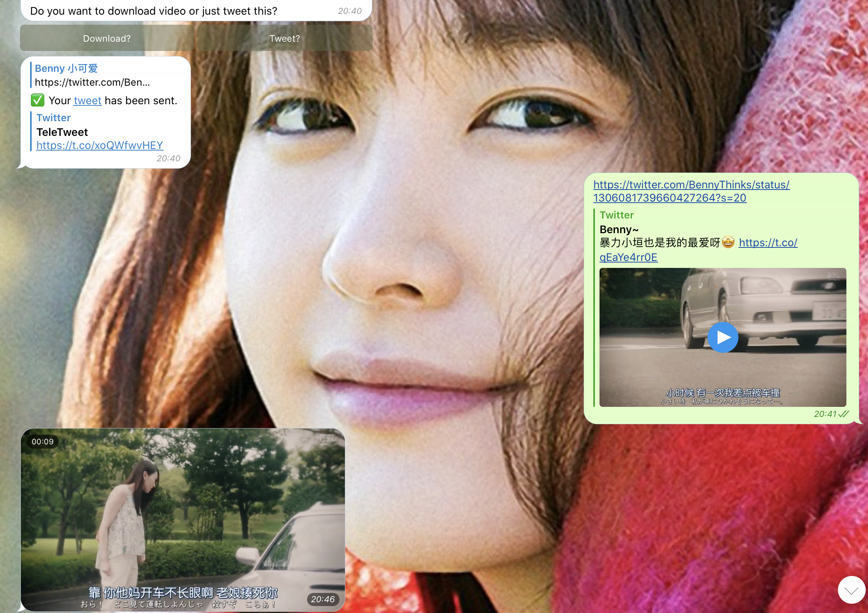Jump to quoted reply from Benny 小可爱
The width and height of the screenshot is (868, 613).
[x=93, y=75]
